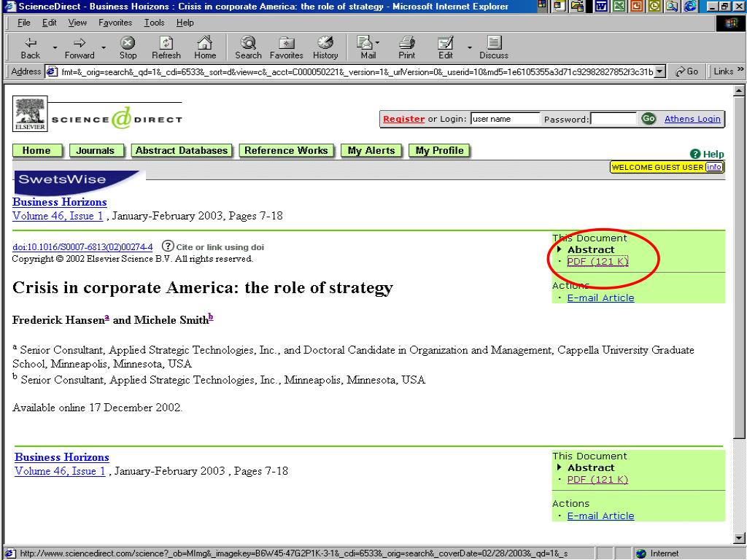Open the Favorites menu in the menu bar
Image resolution: width=747 pixels, height=560 pixels.
(x=115, y=23)
